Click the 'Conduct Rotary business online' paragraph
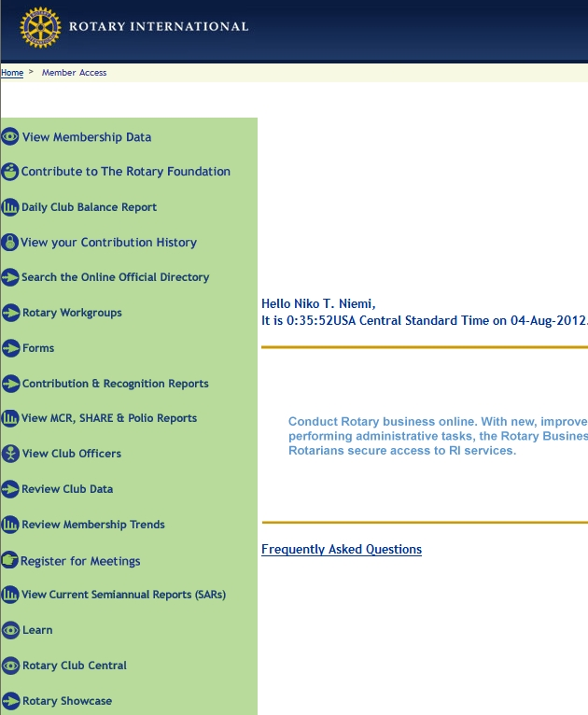This screenshot has height=715, width=588. [x=438, y=436]
